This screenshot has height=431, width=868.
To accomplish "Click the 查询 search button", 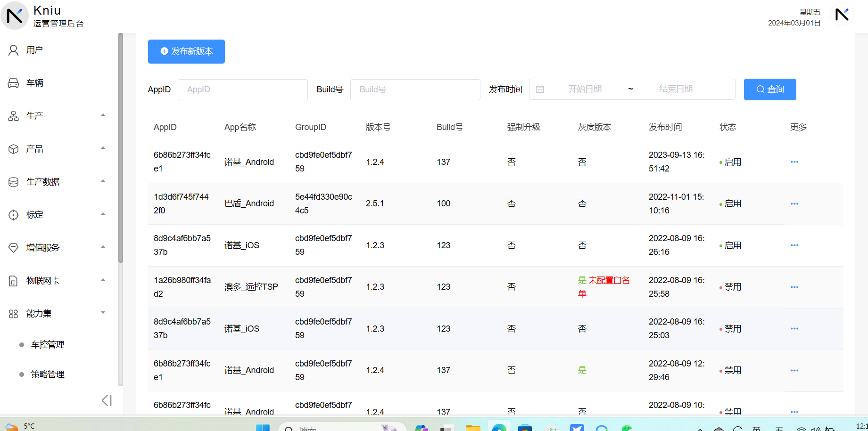I will click(770, 89).
